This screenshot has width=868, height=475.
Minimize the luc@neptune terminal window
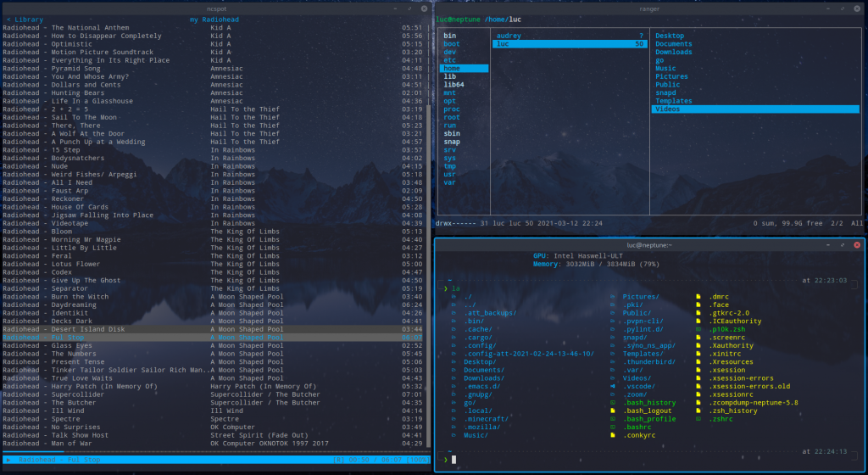pos(828,244)
